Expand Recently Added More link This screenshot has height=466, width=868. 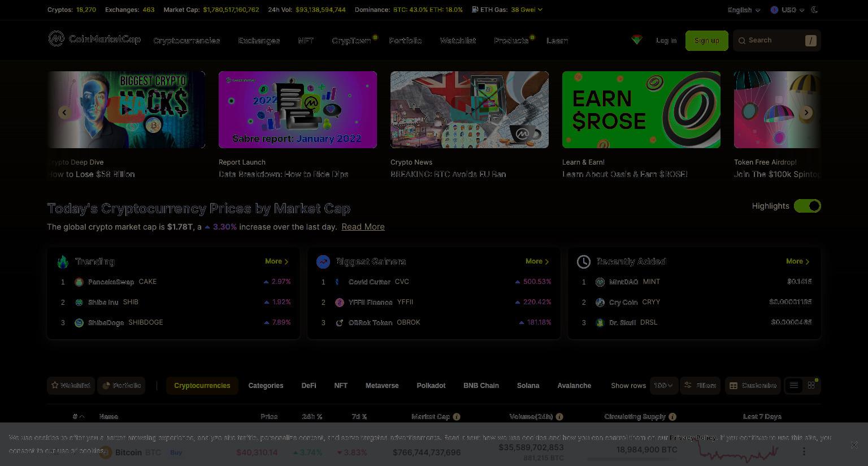click(x=798, y=261)
